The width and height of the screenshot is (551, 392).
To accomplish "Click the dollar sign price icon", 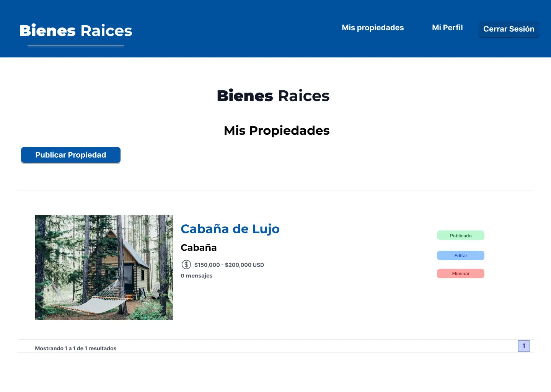I will [186, 265].
